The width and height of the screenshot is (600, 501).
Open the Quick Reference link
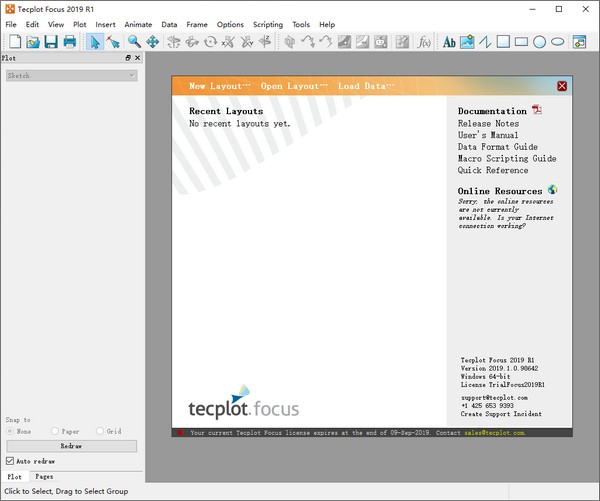(493, 170)
